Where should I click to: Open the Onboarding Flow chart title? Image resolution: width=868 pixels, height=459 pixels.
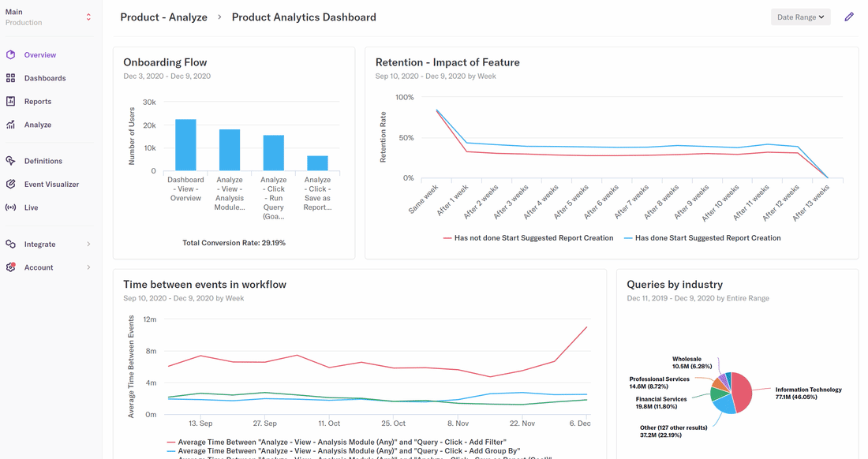pos(165,62)
